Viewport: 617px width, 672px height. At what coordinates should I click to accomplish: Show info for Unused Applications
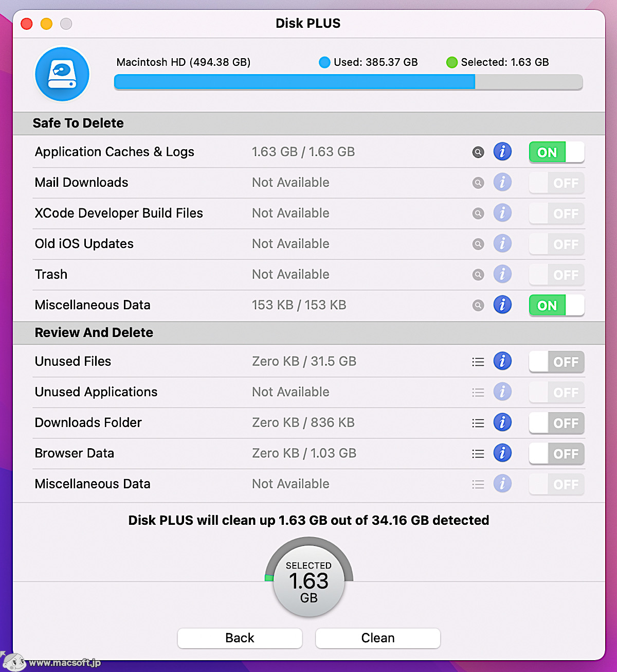[x=502, y=392]
